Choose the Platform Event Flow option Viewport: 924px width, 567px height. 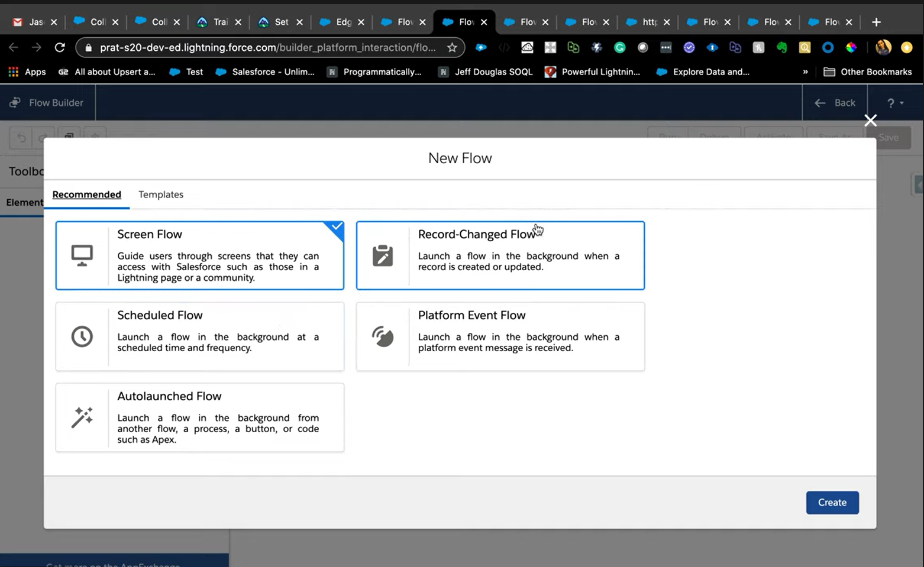click(500, 336)
